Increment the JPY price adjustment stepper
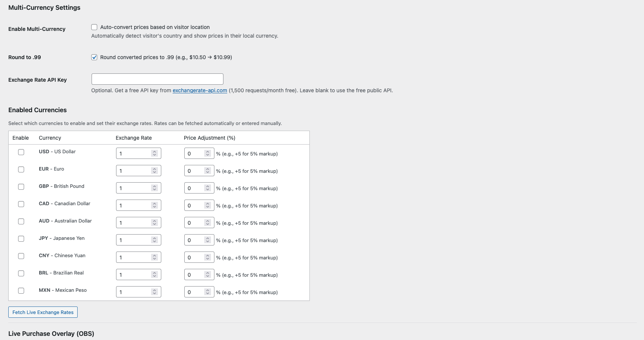Viewport: 644px width, 340px height. [x=207, y=238]
